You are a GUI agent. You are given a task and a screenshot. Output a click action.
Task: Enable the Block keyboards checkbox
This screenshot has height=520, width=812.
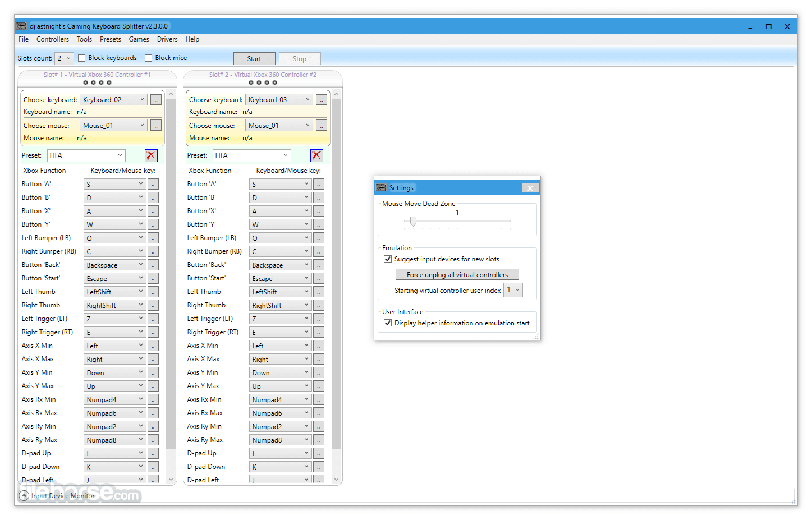point(82,58)
